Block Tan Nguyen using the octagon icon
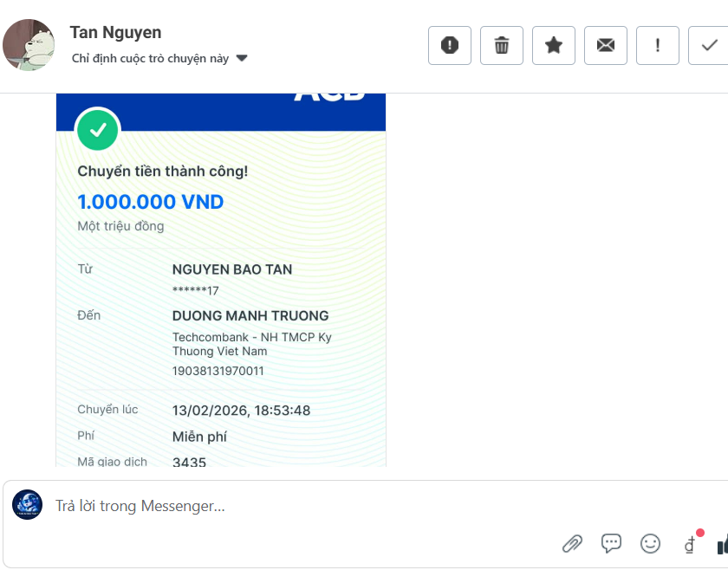The height and width of the screenshot is (570, 728). click(x=449, y=45)
